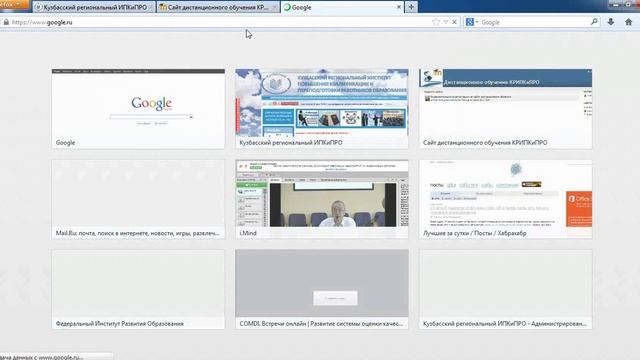The image size is (640, 360).
Task: Open the i.Mind thumbnail tile
Action: (x=322, y=199)
